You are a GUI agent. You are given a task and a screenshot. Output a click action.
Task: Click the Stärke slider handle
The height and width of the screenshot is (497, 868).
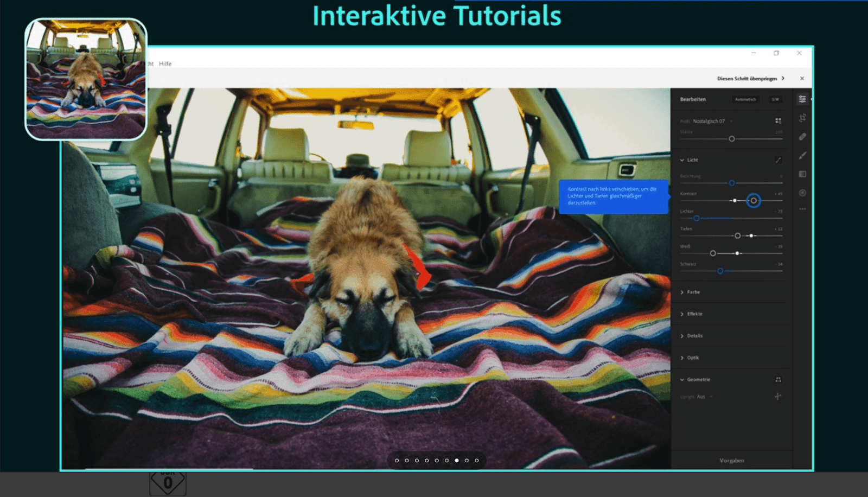(x=732, y=139)
